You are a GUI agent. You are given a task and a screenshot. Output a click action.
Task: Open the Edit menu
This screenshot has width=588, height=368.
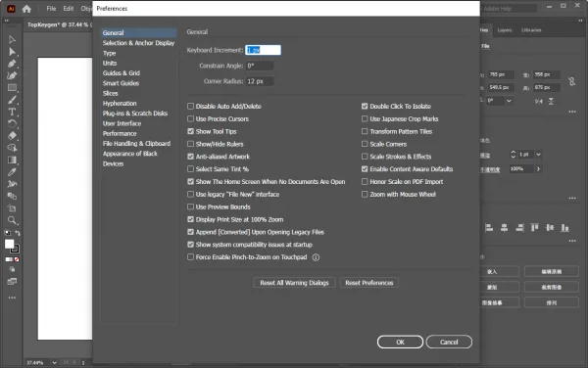point(69,8)
